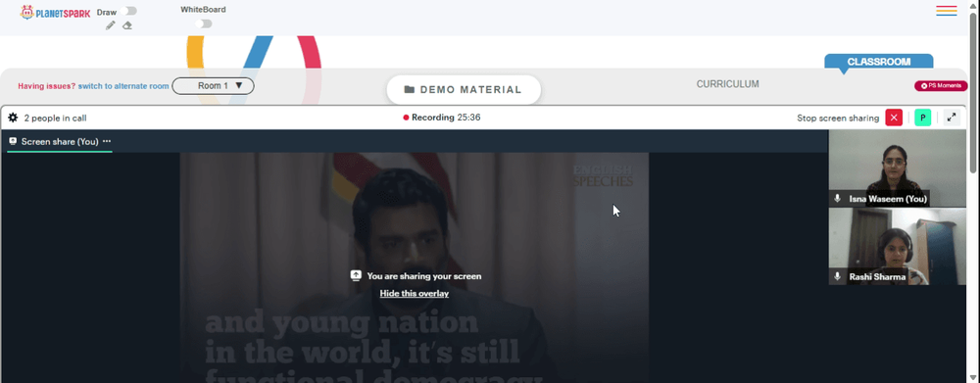Open Screen share tab options (three dots)

[x=107, y=141]
